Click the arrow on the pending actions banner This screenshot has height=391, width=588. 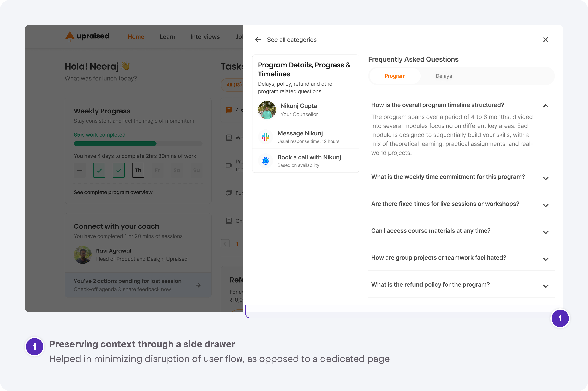pos(198,285)
